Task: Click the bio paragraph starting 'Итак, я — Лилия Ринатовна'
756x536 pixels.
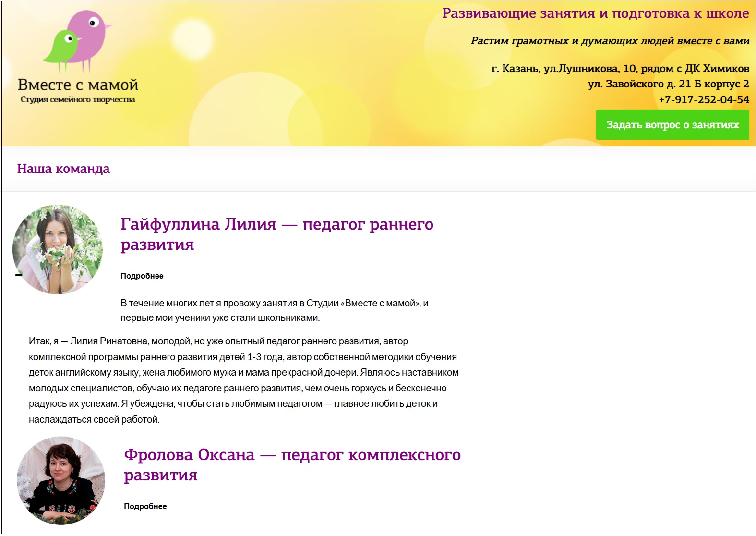Action: pyautogui.click(x=243, y=380)
